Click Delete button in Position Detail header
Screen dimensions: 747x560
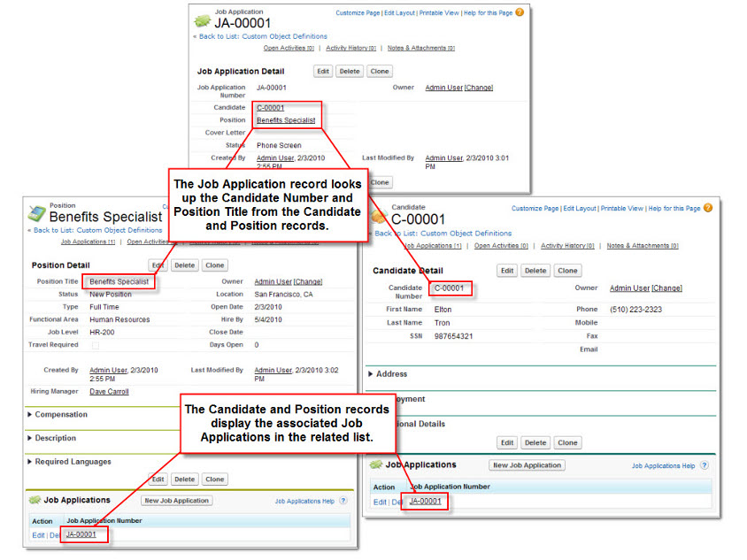pos(184,265)
